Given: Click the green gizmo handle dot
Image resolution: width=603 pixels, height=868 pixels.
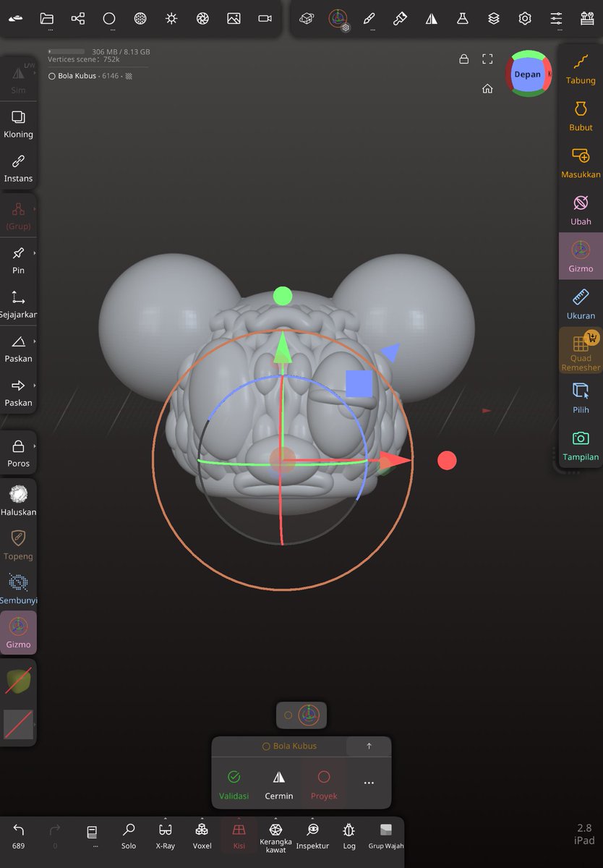Looking at the screenshot, I should (283, 296).
